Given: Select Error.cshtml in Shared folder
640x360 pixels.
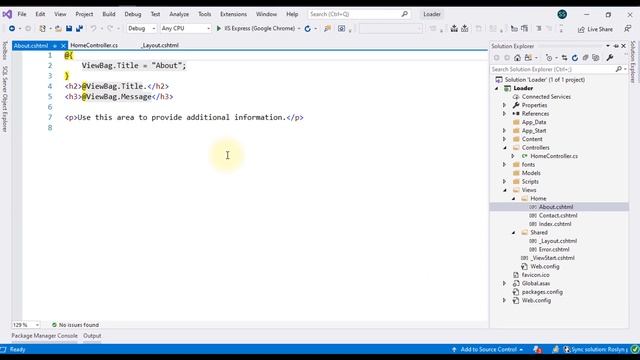Looking at the screenshot, I should (554, 249).
